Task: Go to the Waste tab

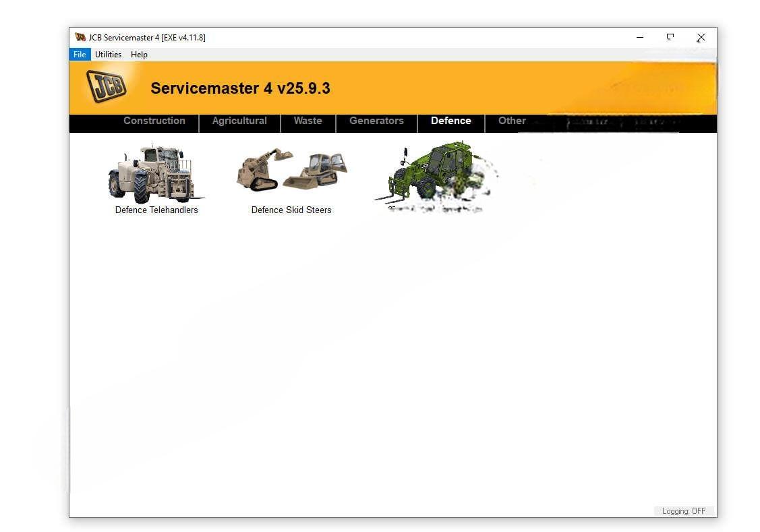Action: [x=308, y=121]
